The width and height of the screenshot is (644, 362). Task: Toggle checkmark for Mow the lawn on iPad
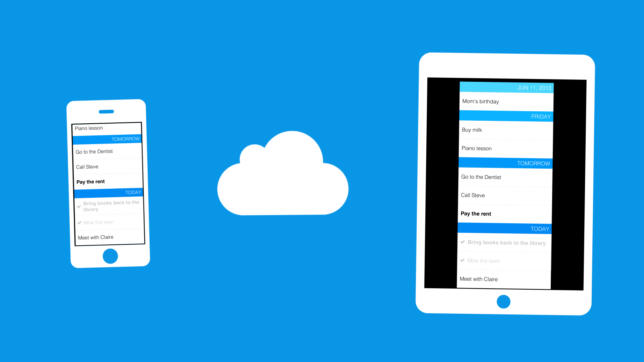pos(464,260)
